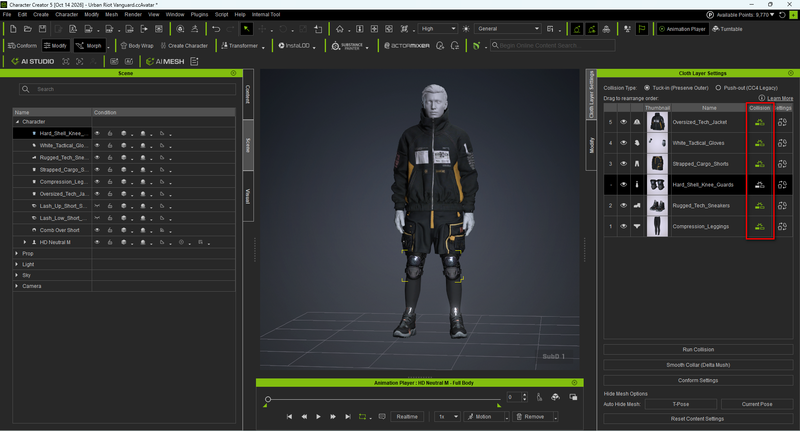Switch to the Content side tab

(248, 94)
